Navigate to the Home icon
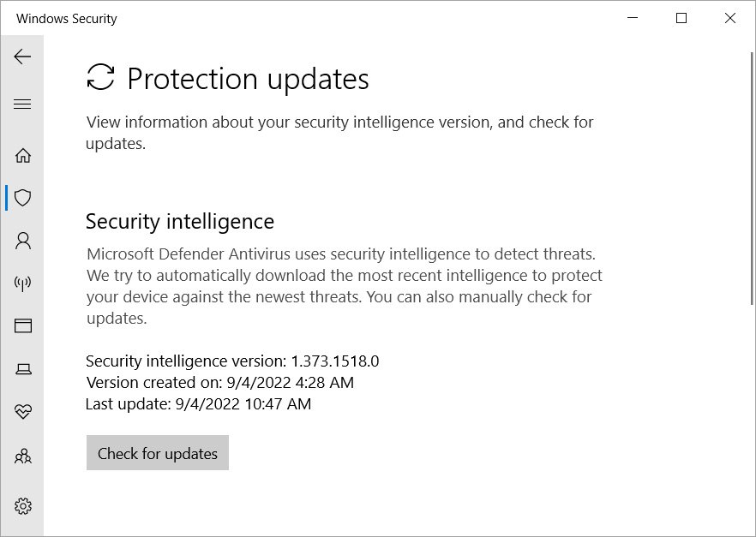 23,155
